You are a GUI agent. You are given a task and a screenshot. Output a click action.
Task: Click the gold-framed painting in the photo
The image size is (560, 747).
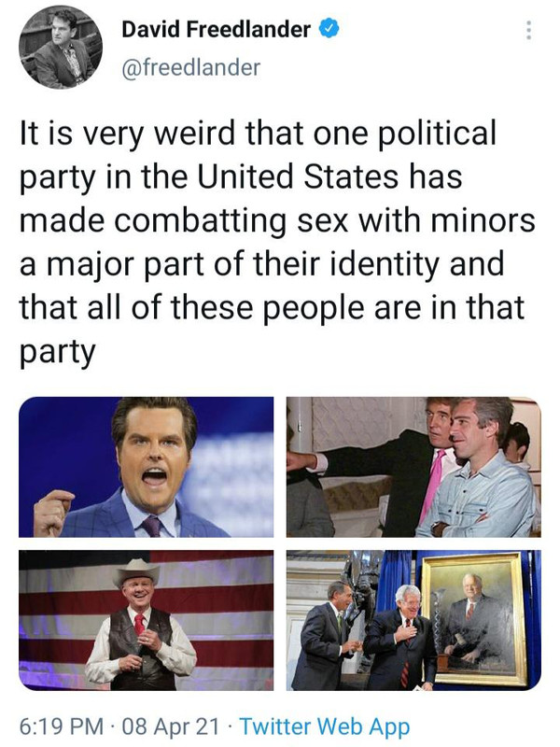475,618
